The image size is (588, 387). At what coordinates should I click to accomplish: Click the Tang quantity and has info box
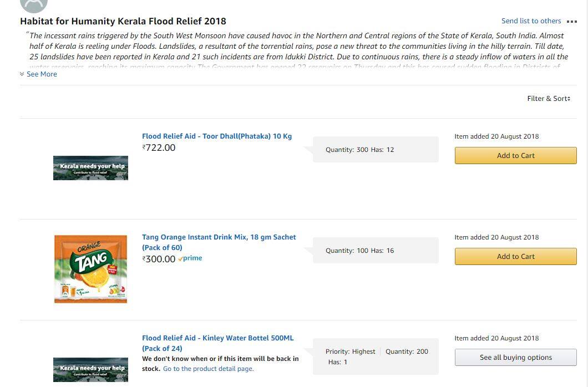tap(376, 251)
